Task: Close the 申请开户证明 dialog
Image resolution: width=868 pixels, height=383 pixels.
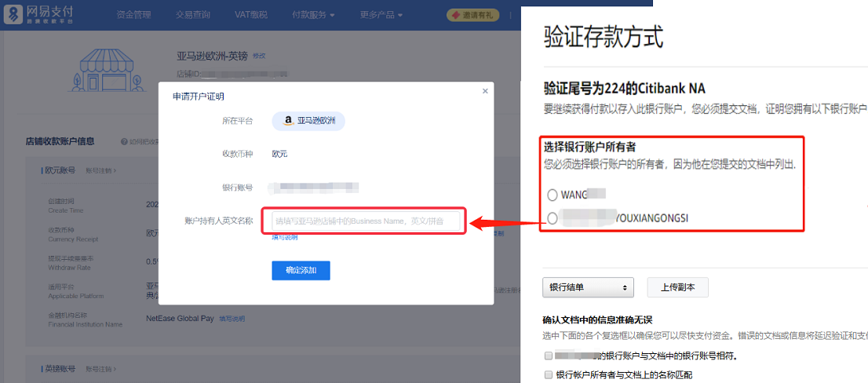Action: click(x=485, y=91)
